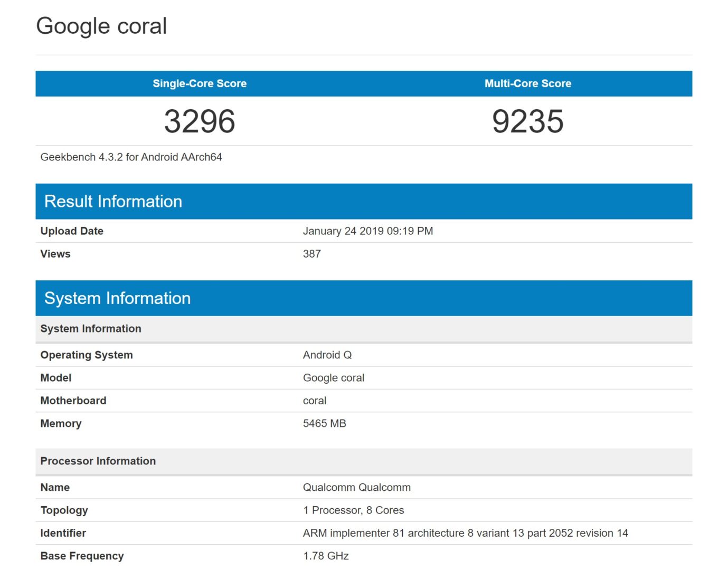Click the Result Information section header
Screen dimensions: 728x570
[114, 201]
